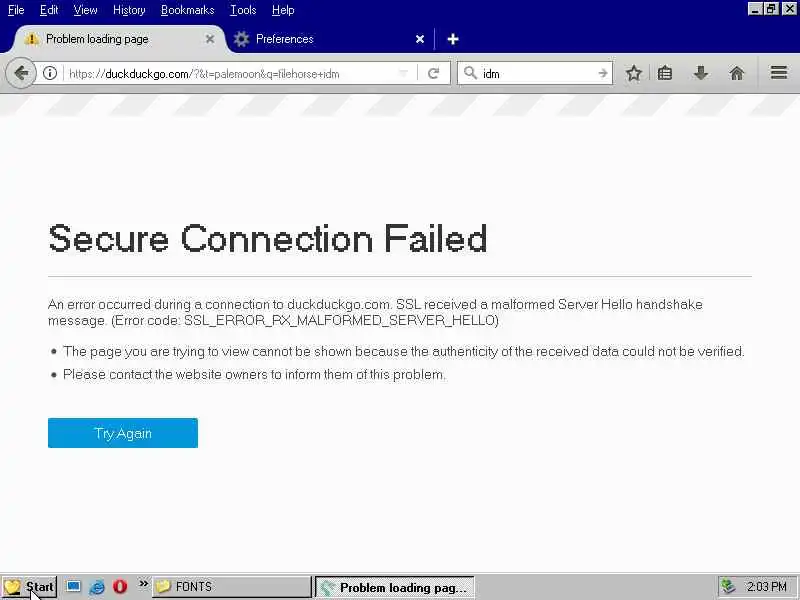Open the History menu
Screen dimensions: 800x600
click(x=129, y=10)
